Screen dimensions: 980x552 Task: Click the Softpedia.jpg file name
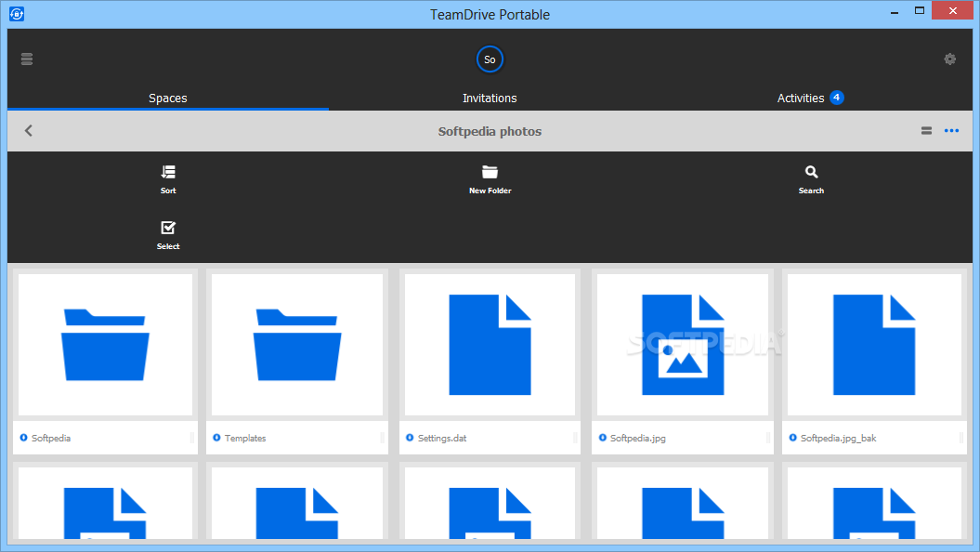coord(637,439)
